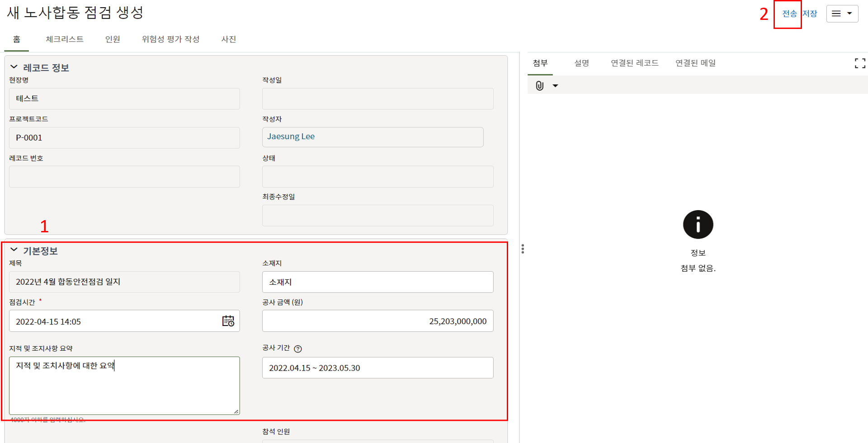Viewport: 868px width, 443px height.
Task: Go to the 위험성 평가 작성 tab
Action: [170, 39]
